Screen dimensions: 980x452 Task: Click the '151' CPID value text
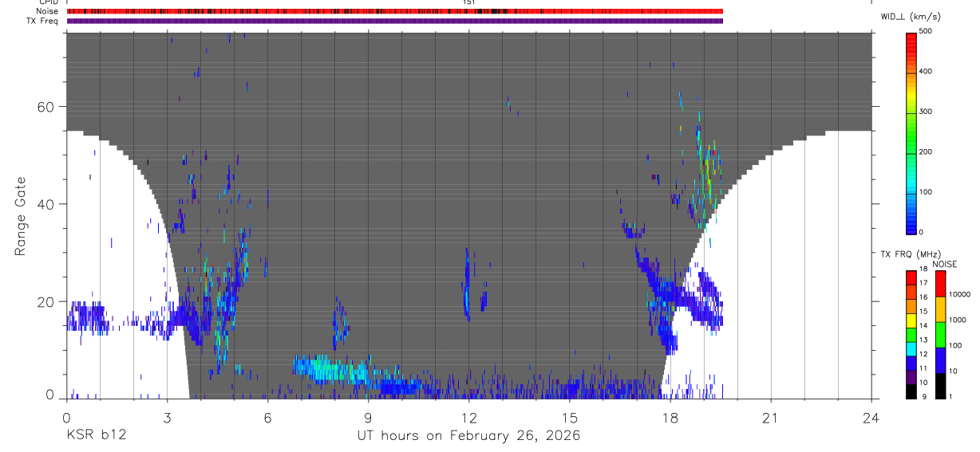click(x=468, y=2)
